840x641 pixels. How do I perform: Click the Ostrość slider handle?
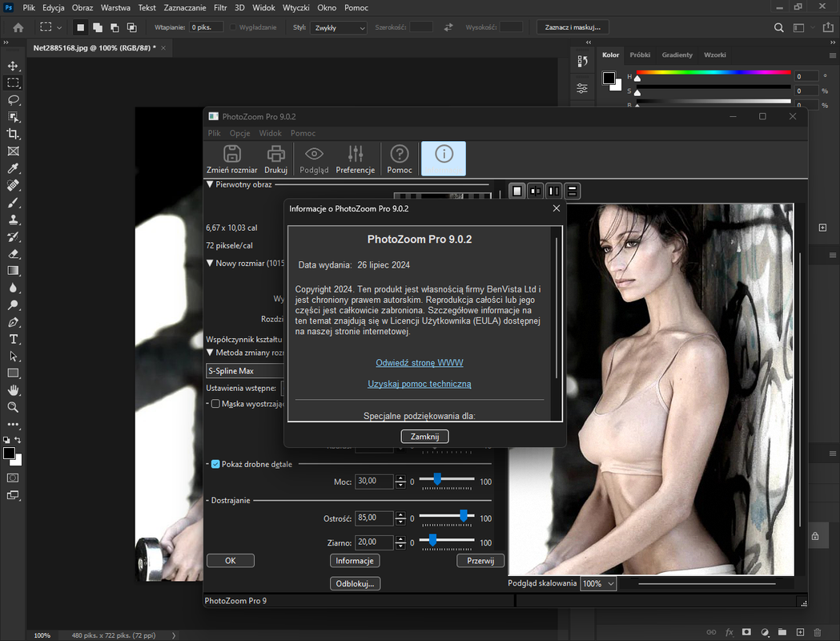pyautogui.click(x=464, y=516)
